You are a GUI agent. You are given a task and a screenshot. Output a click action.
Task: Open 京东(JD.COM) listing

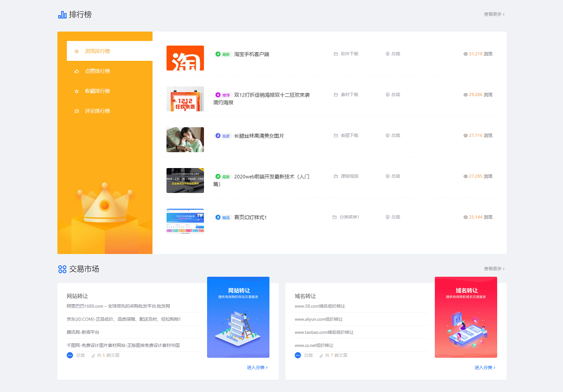(x=124, y=319)
